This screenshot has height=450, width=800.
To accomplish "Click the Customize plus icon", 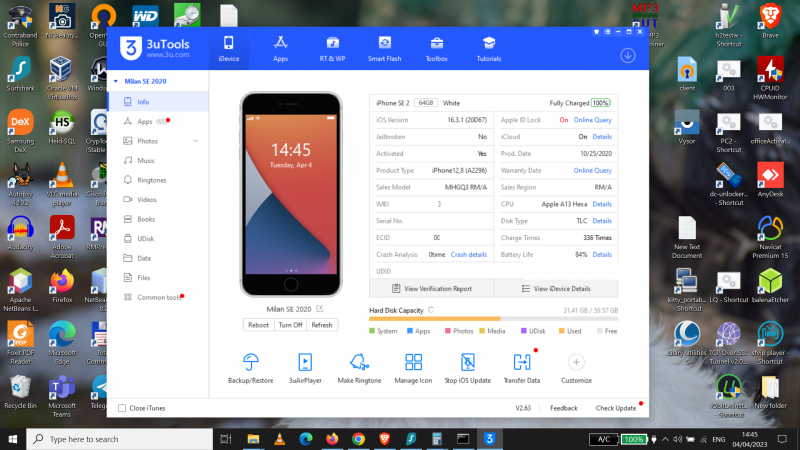I will click(576, 362).
